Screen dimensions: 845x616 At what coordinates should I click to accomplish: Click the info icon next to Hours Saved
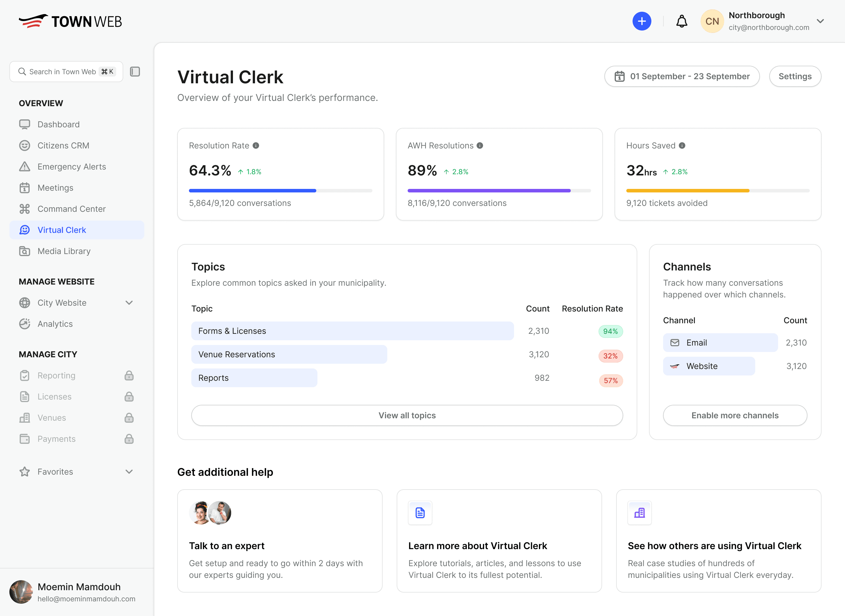coord(682,145)
